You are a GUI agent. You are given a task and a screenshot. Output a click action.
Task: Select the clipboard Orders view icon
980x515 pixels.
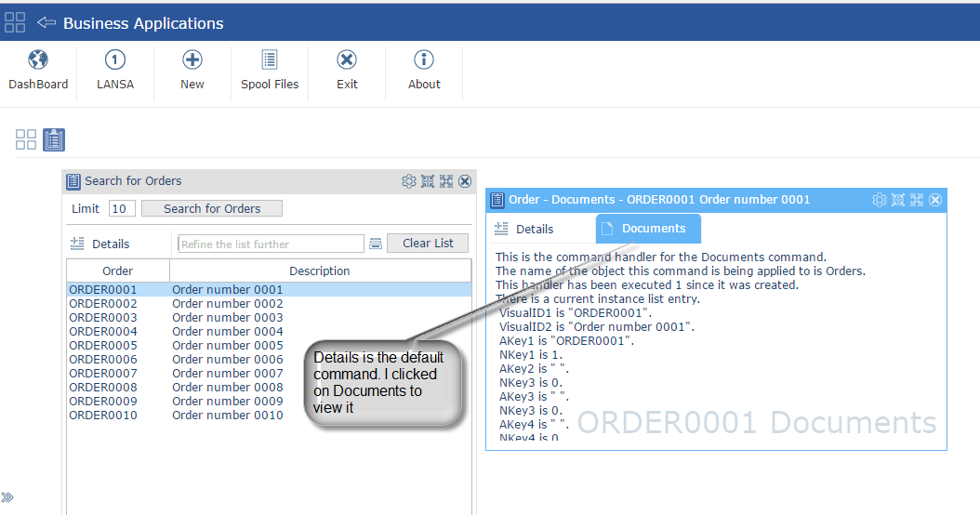(x=54, y=139)
